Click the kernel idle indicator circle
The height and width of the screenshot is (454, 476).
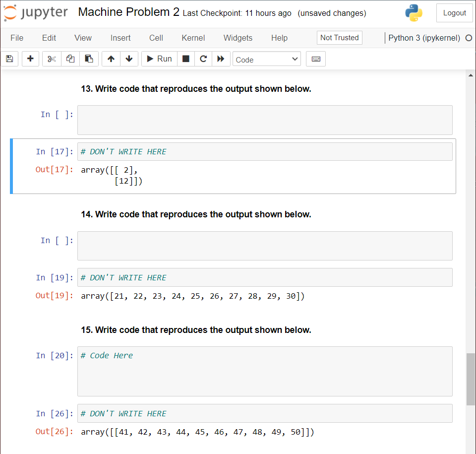tap(469, 38)
